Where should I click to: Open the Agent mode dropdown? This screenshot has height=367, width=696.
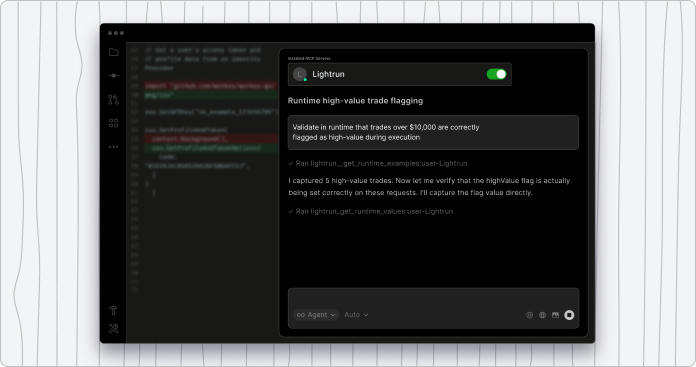pos(316,315)
